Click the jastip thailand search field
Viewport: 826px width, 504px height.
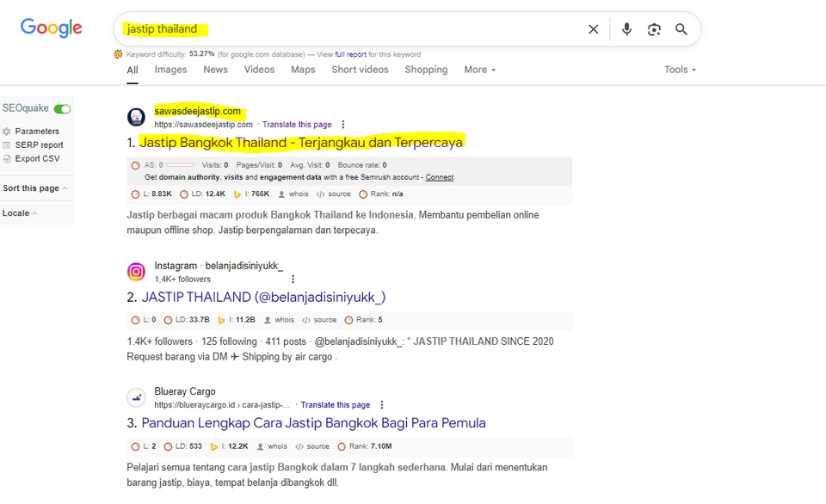coord(344,29)
